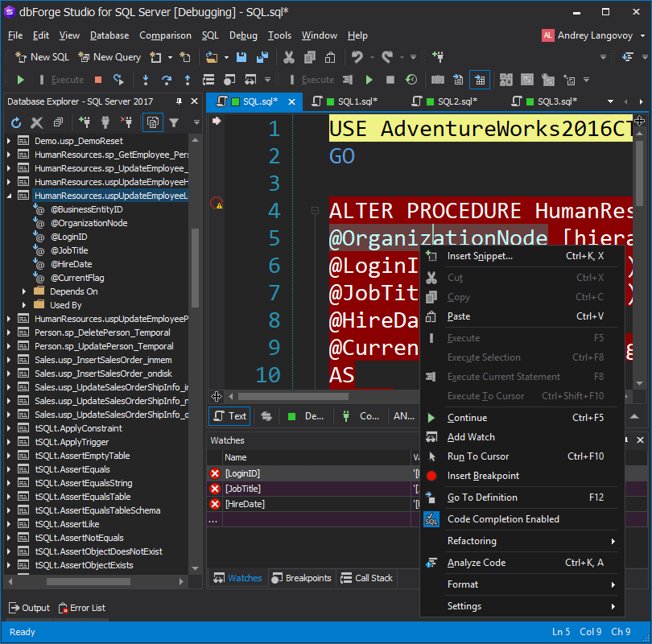Choose Continue from context menu
Image resolution: width=652 pixels, height=644 pixels.
pyautogui.click(x=522, y=418)
